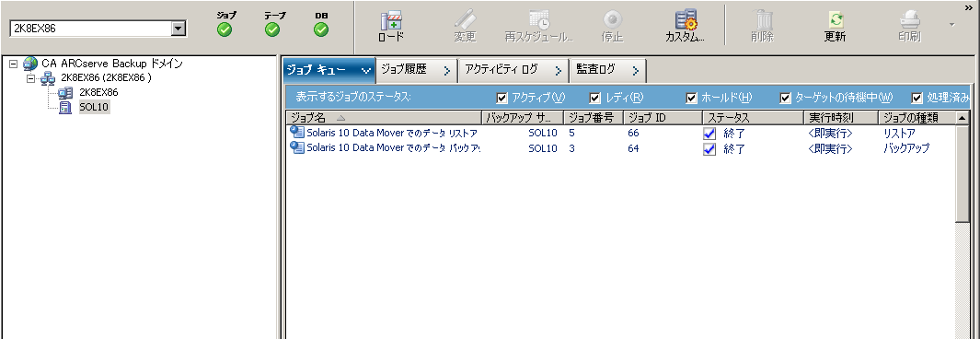Image resolution: width=980 pixels, height=339 pixels.
Task: Click <即実行> in the restore job row
Action: pos(830,134)
